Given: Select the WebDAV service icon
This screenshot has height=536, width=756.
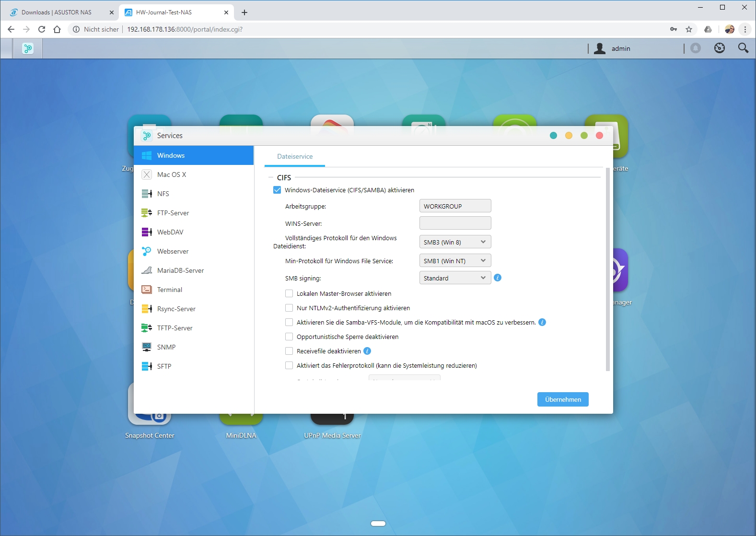Looking at the screenshot, I should click(x=147, y=232).
